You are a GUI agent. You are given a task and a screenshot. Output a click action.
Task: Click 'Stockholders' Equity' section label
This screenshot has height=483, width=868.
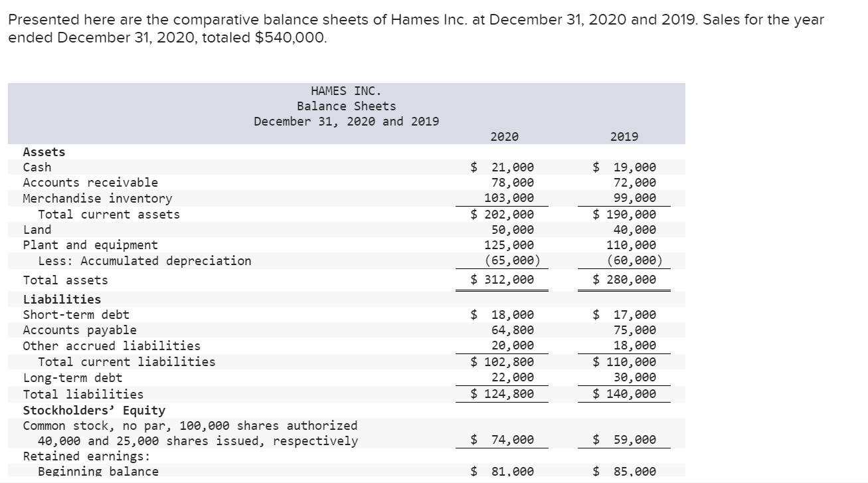click(94, 411)
